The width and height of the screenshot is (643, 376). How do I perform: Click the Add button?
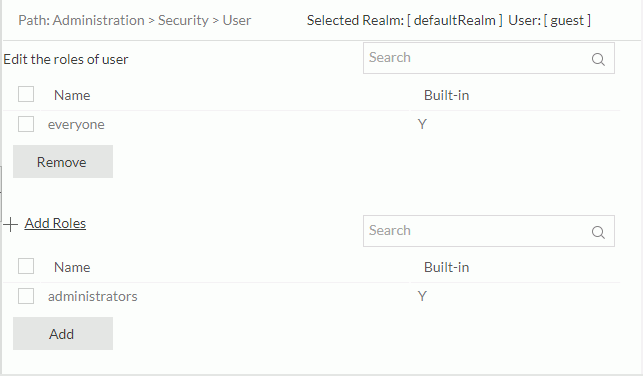(63, 333)
